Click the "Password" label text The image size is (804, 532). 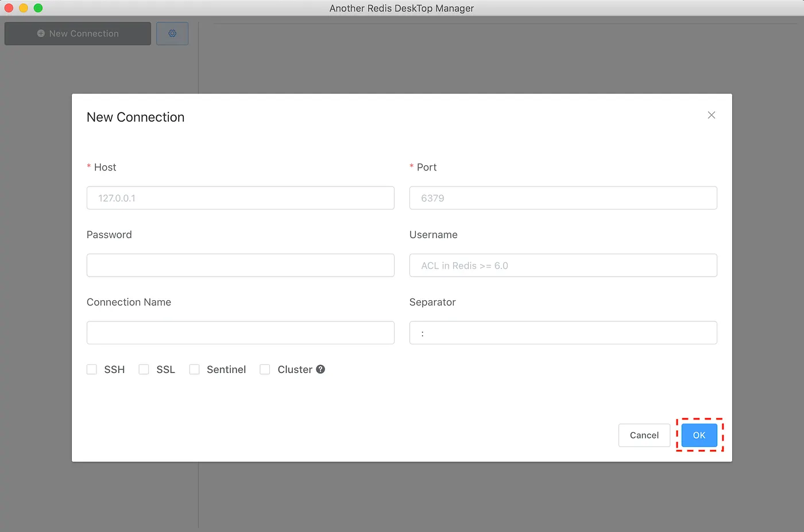[109, 235]
